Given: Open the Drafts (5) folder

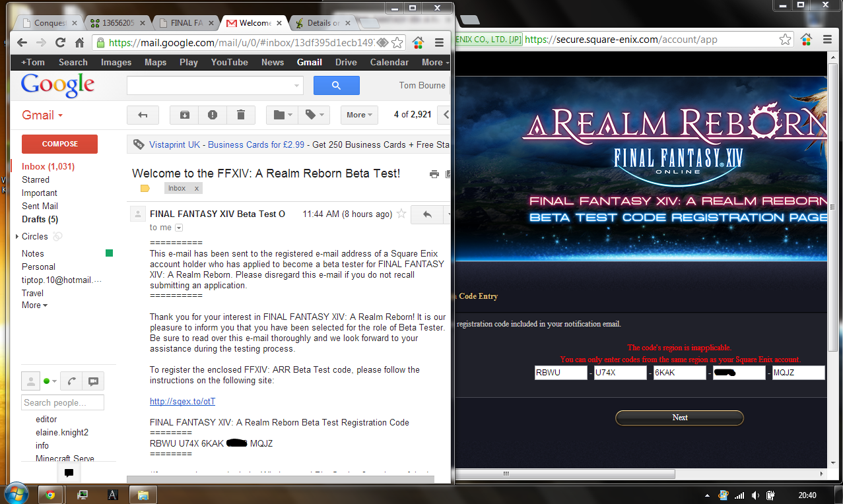Looking at the screenshot, I should pyautogui.click(x=40, y=220).
